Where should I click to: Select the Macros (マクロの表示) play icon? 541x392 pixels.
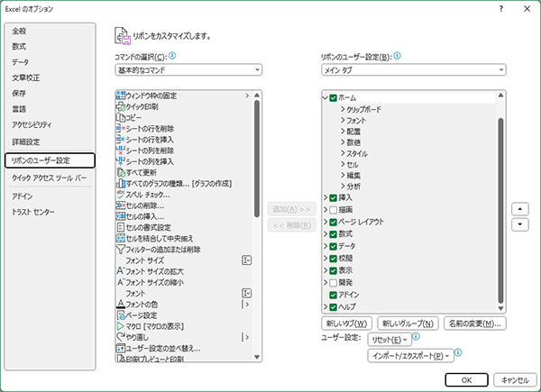(121, 326)
